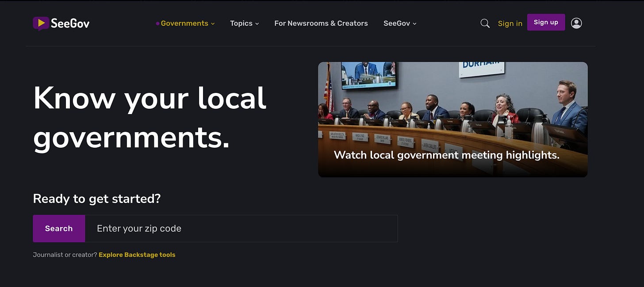Click the purple Search button
Viewport: 644px width, 287px height.
pos(59,229)
